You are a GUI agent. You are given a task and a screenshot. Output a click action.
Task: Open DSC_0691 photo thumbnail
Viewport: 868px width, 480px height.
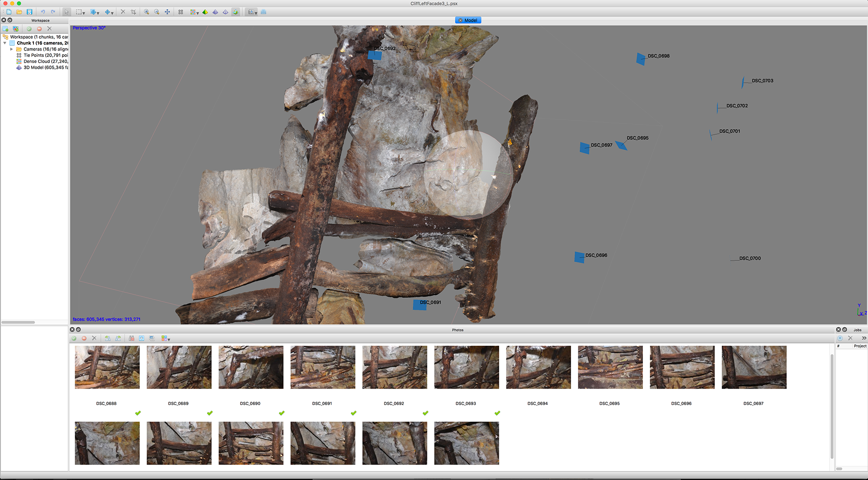click(323, 367)
